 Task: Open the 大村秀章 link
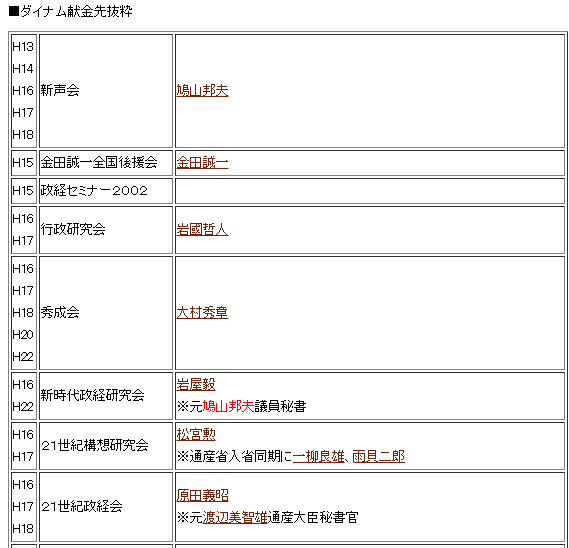click(x=202, y=312)
